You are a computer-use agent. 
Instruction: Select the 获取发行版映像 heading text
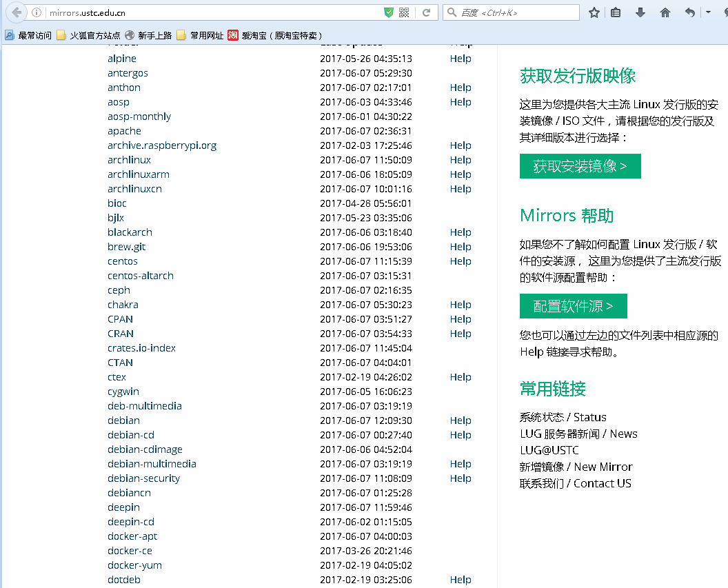(578, 76)
